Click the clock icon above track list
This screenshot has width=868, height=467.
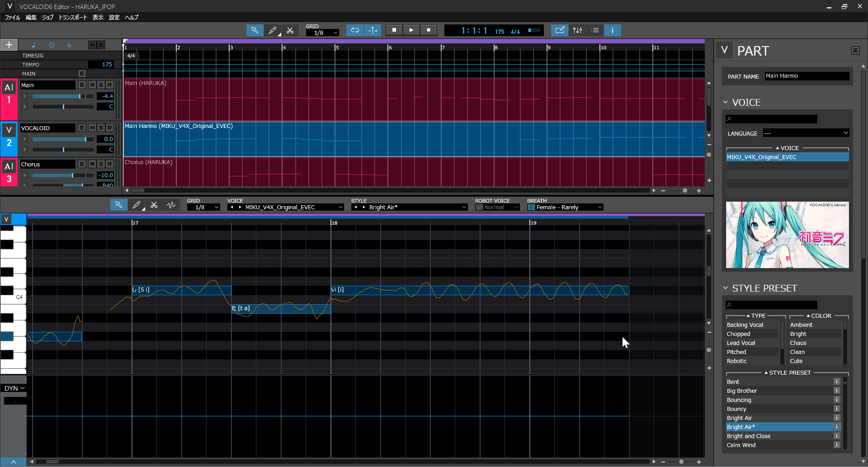coord(52,45)
